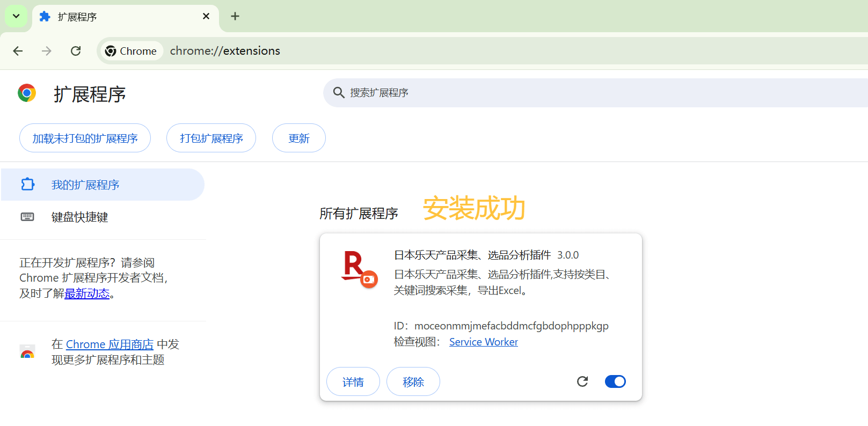Select the 扩展程序 browser tab
Screen dimensions: 868x426
125,17
